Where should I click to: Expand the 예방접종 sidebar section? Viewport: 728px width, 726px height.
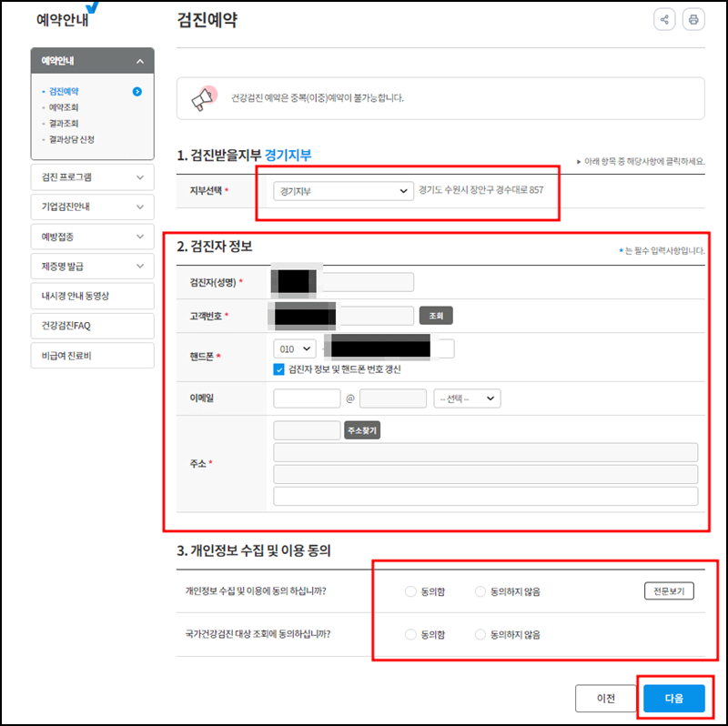point(91,237)
